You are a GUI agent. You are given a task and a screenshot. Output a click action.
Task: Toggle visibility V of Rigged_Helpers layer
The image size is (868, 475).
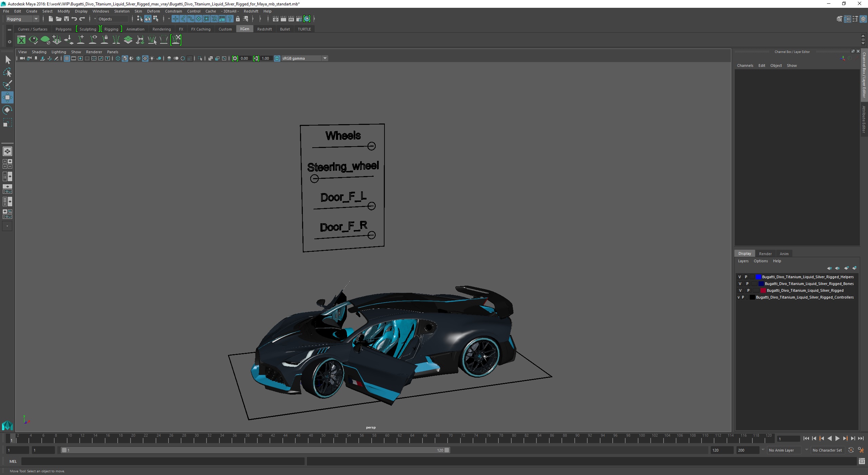tap(740, 277)
